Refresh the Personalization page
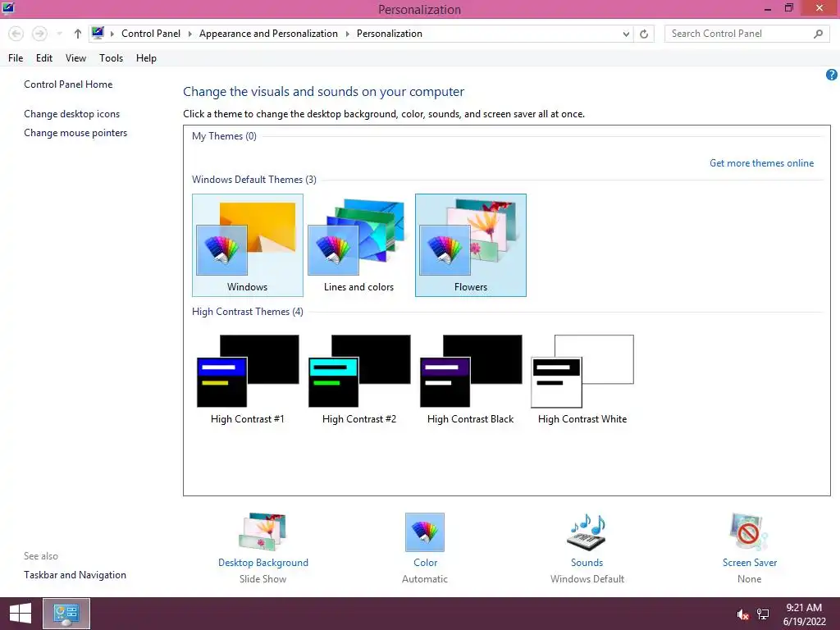 click(644, 34)
